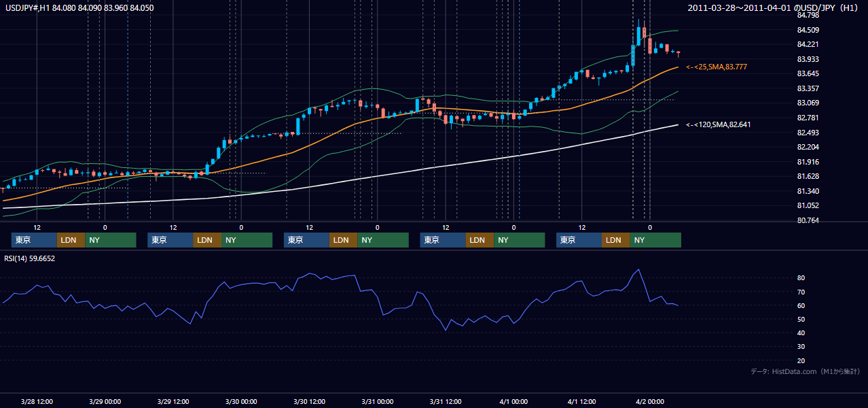Select the LDN session block for 3/29

click(x=207, y=240)
